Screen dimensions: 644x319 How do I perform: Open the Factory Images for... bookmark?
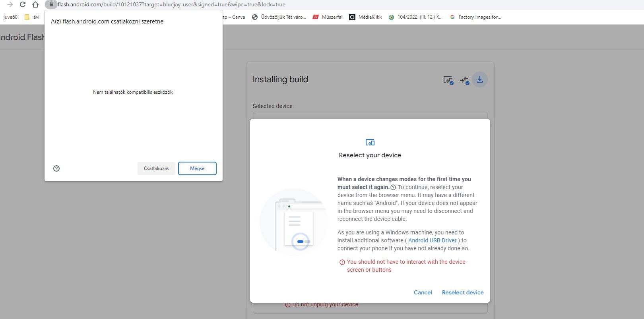click(x=475, y=17)
